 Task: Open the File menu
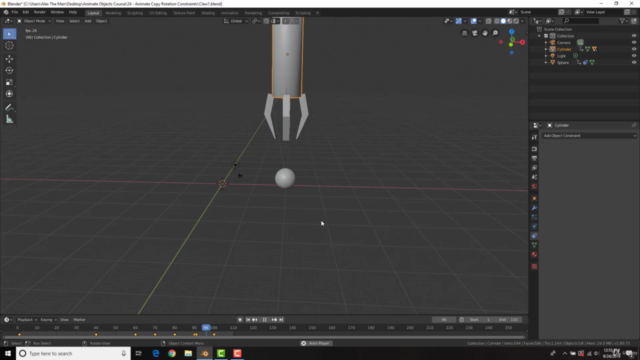pos(15,12)
